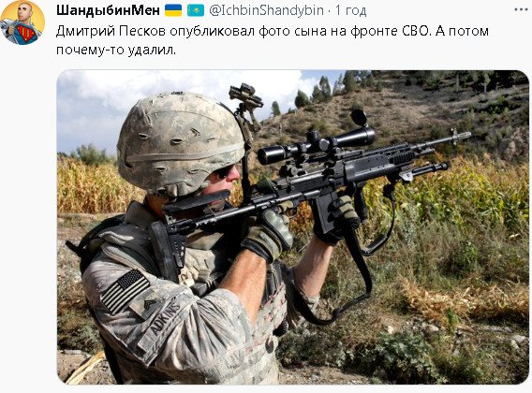Image resolution: width=532 pixels, height=393 pixels.
Task: Click the ADKINS name tape on the sleeve
Action: [165, 317]
